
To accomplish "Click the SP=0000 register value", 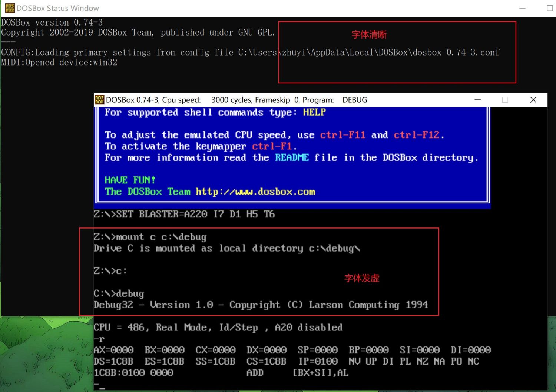I will point(318,350).
